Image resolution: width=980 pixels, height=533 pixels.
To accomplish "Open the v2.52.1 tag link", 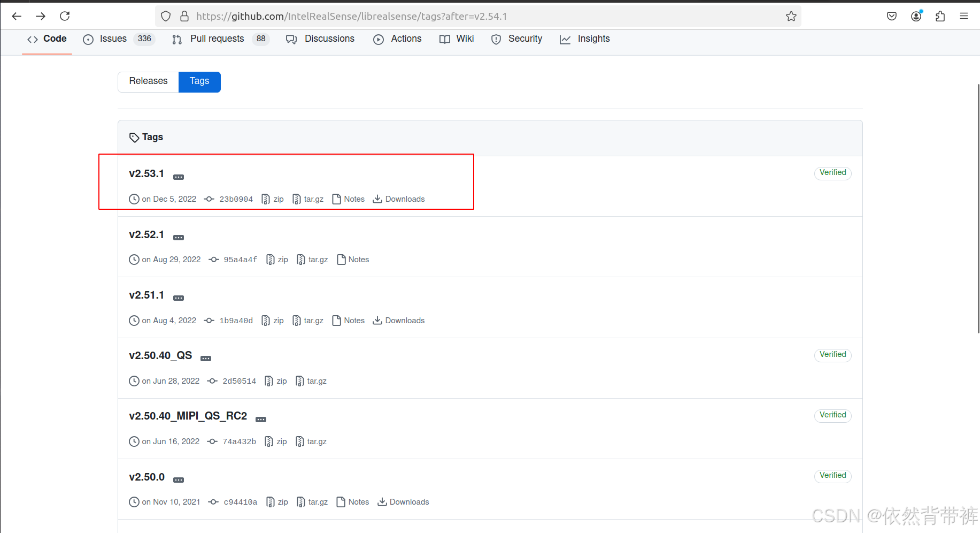I will click(x=146, y=235).
